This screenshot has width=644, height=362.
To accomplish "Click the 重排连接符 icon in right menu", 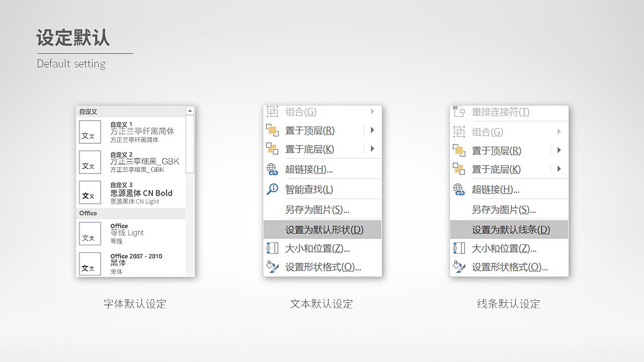I will [x=459, y=112].
